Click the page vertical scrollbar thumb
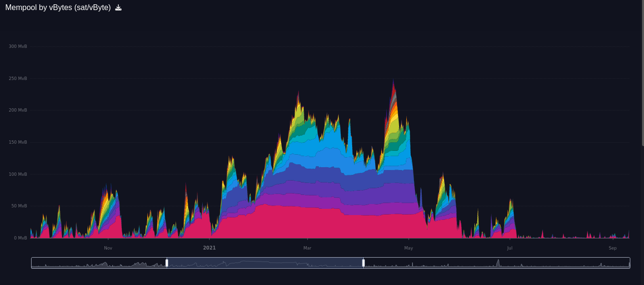The image size is (644, 285). coord(643,73)
